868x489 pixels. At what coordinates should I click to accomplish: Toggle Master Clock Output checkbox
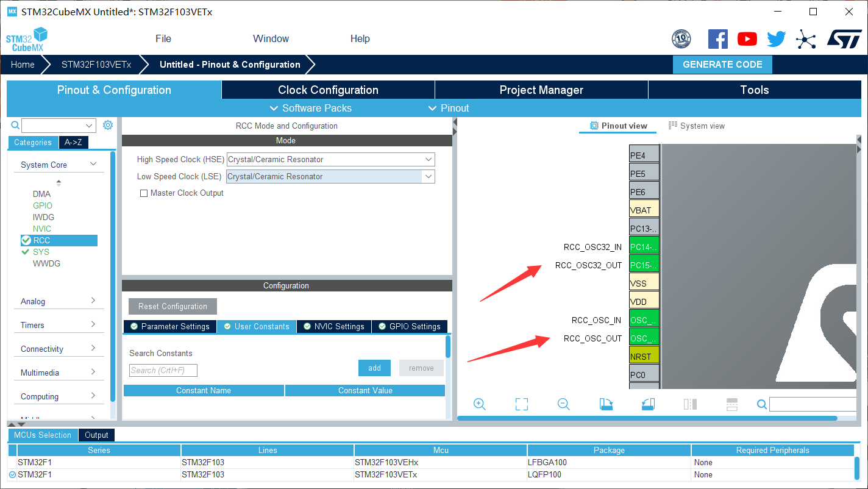pos(144,193)
